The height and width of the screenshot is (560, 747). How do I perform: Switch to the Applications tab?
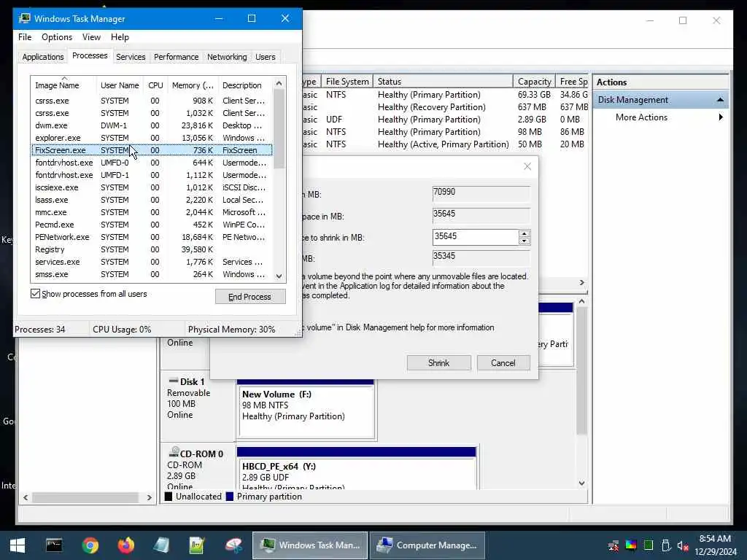(x=43, y=57)
